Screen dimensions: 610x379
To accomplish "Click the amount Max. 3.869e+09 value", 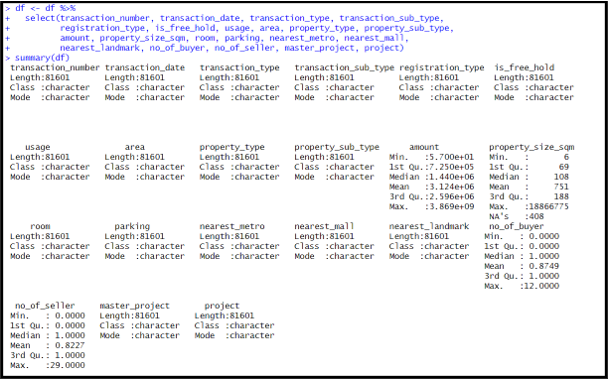I will point(431,207).
